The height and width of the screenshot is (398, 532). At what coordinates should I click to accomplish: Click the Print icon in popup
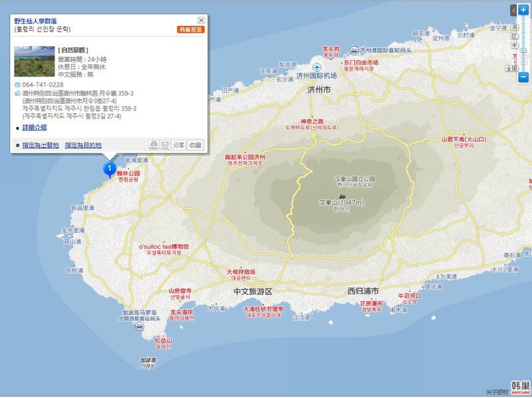point(154,145)
